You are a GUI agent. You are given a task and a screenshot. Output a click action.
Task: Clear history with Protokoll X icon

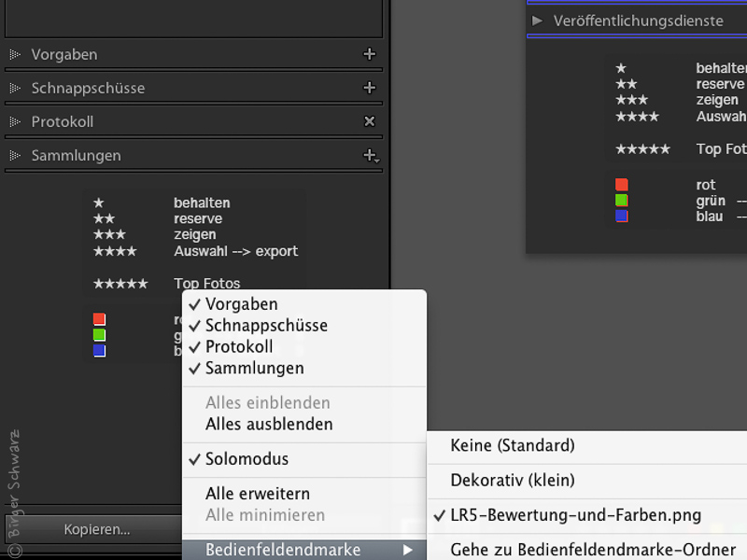click(x=369, y=122)
